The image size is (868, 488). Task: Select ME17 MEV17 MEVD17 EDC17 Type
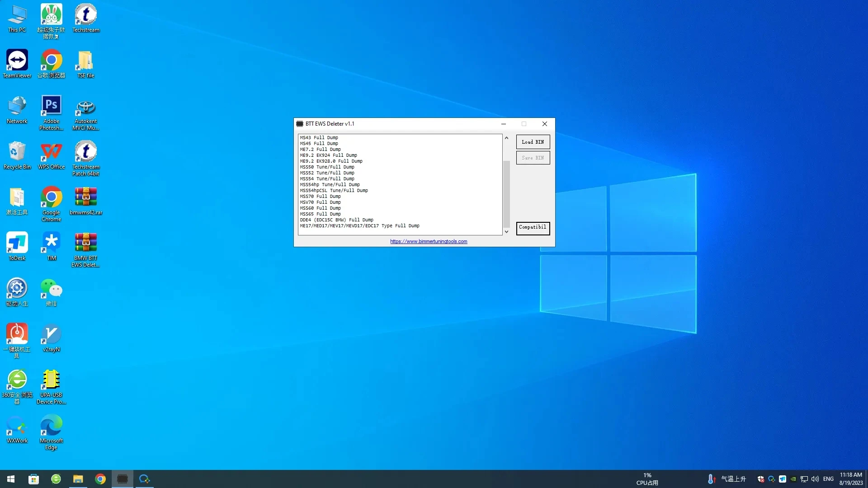pos(359,226)
